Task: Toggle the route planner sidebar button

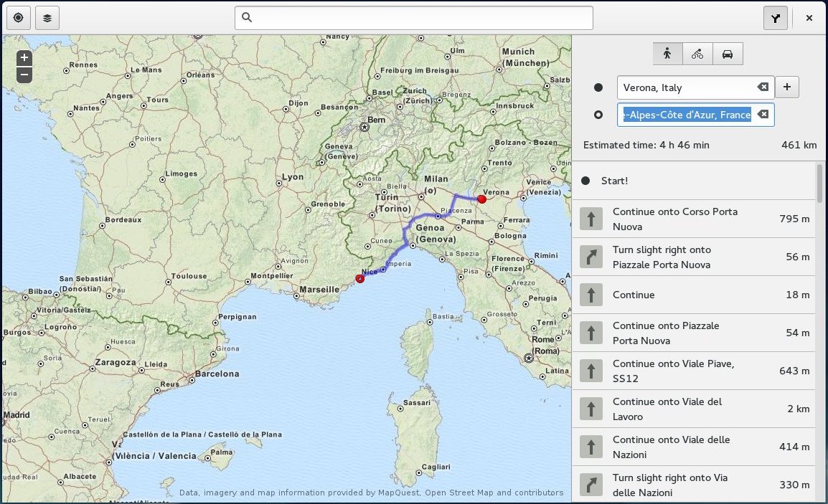Action: 775,18
